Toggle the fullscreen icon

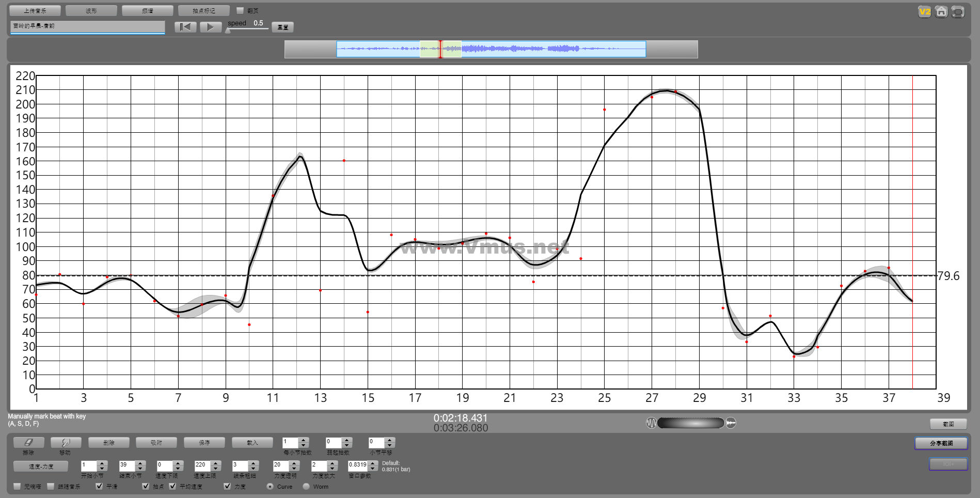pos(958,12)
